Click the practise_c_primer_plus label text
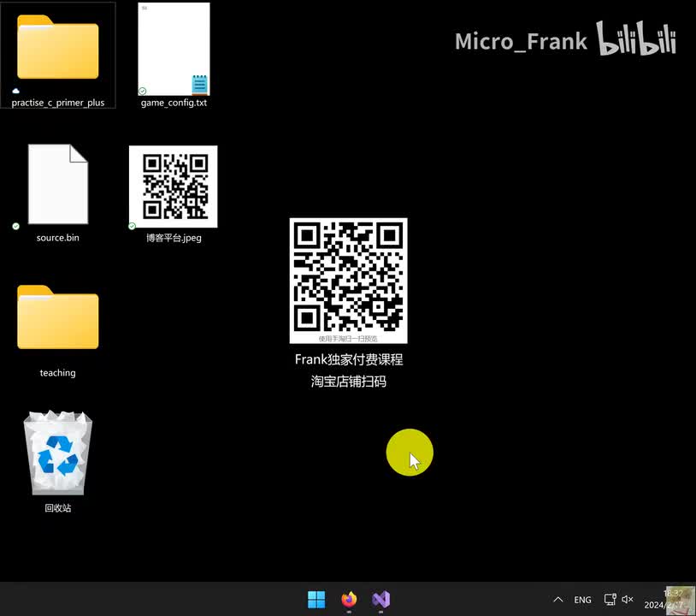 coord(58,103)
